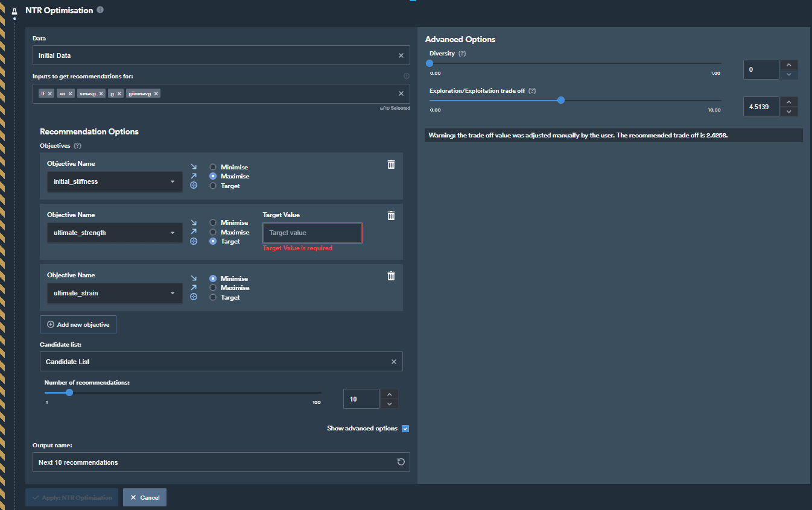
Task: Click Add new objective button
Action: [x=78, y=324]
